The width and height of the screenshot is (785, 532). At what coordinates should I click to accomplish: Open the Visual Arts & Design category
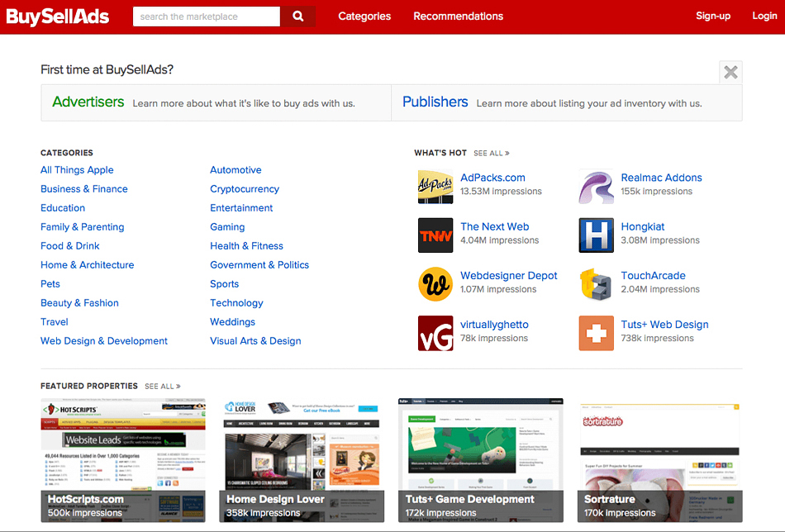pyautogui.click(x=255, y=341)
